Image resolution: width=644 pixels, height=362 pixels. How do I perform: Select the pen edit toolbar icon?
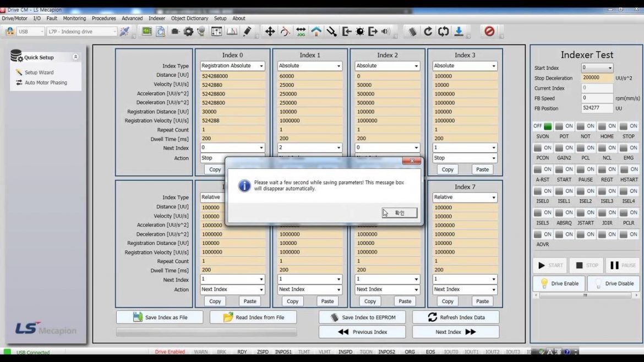click(x=247, y=31)
